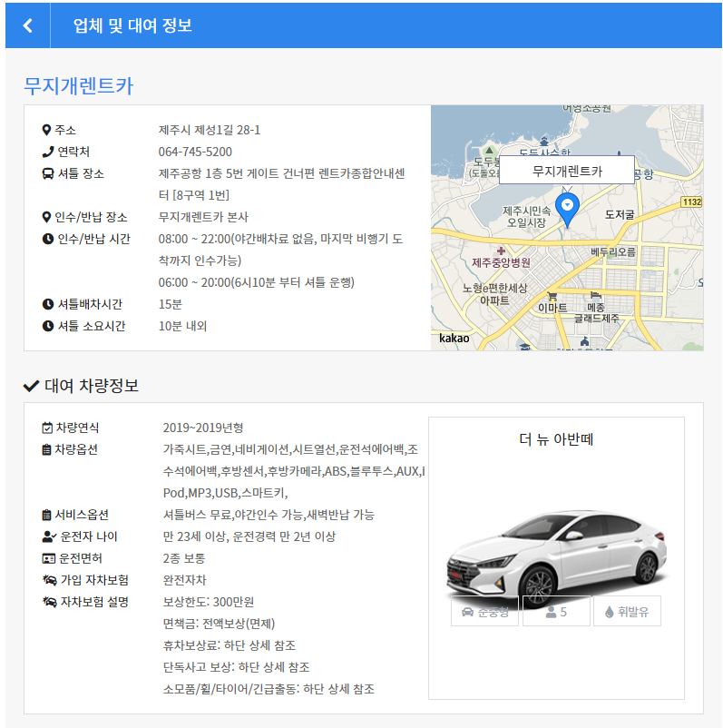Viewport: 723px width, 728px height.
Task: Click the 단독사고 보상: 하단 상세 참조 line
Action: 236,667
